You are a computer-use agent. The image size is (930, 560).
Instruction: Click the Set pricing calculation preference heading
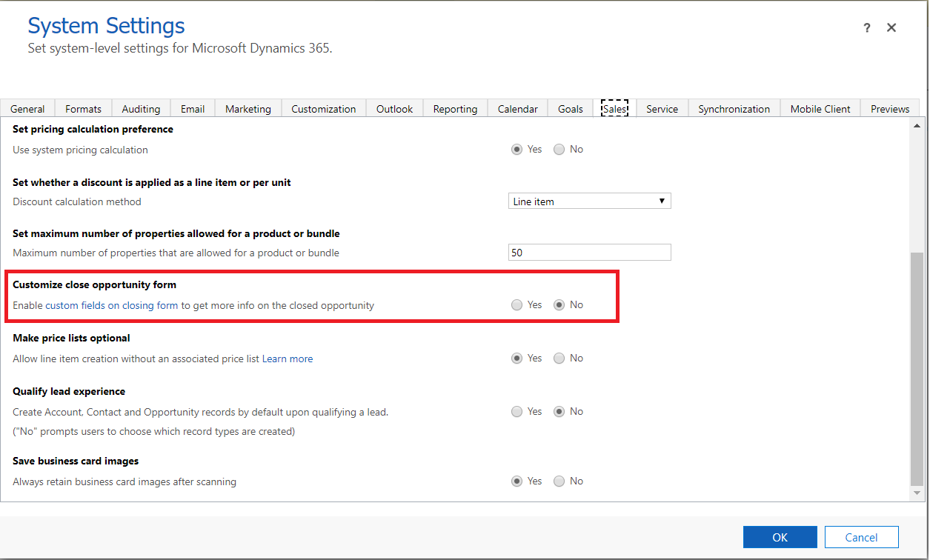(93, 129)
